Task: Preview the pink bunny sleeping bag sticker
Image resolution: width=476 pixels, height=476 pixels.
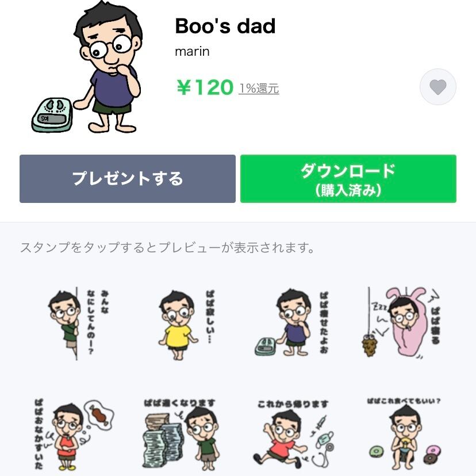Action: (401, 323)
